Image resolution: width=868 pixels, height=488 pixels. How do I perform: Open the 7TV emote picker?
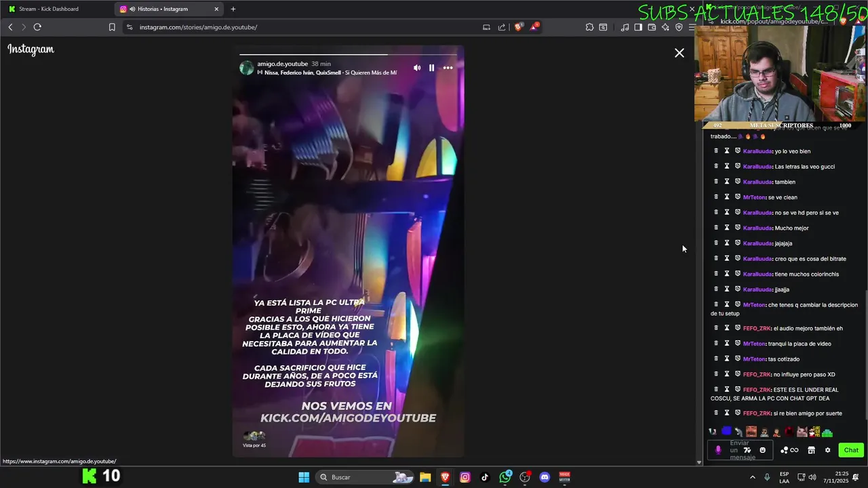(747, 450)
